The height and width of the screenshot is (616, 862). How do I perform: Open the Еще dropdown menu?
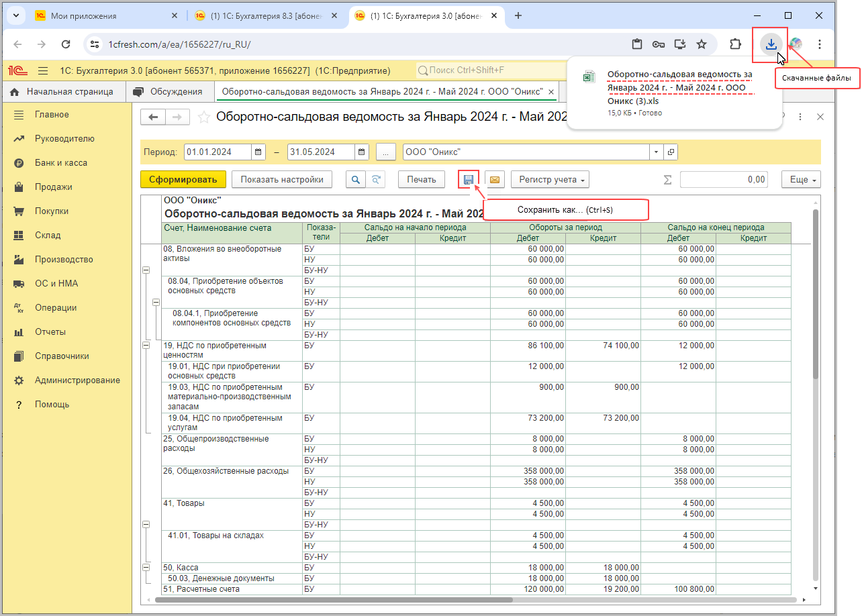[x=801, y=179]
